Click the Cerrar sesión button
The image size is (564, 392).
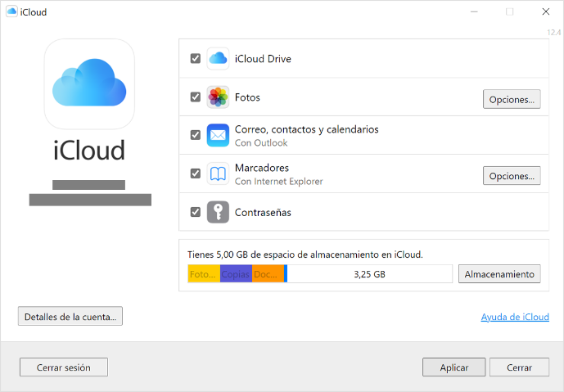pos(64,367)
